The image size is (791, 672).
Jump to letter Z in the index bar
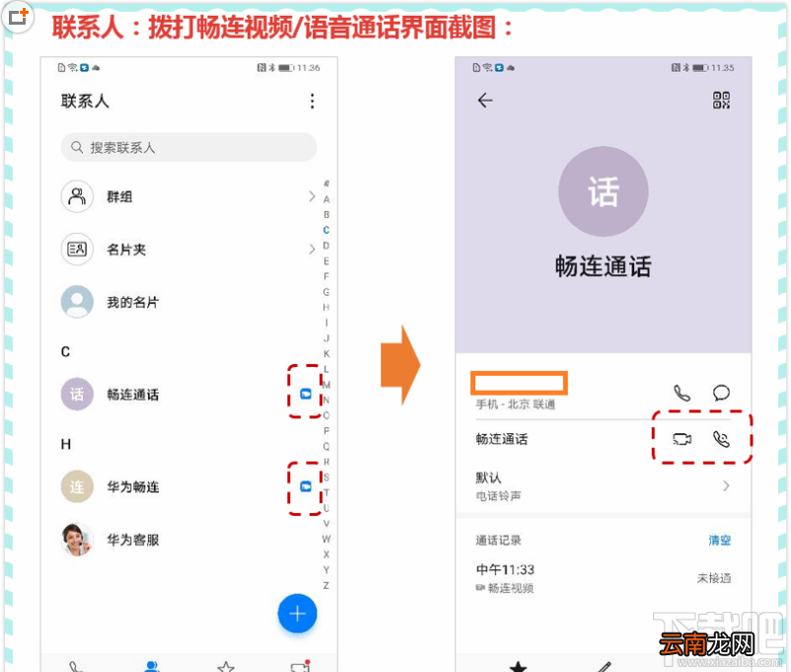point(326,586)
